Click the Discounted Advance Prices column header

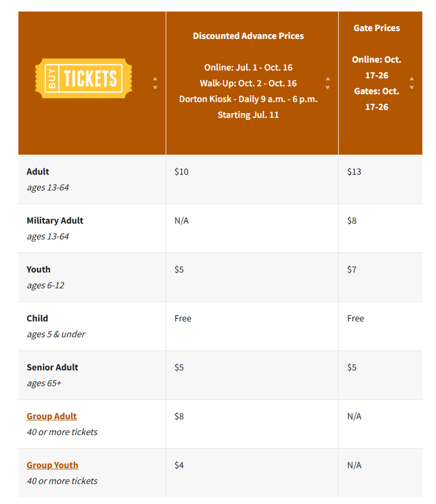248,36
